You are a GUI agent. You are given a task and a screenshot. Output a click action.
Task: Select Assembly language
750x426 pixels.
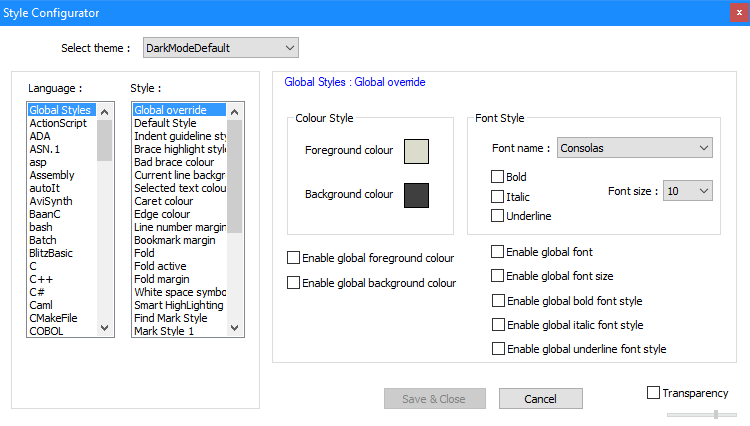[62, 175]
